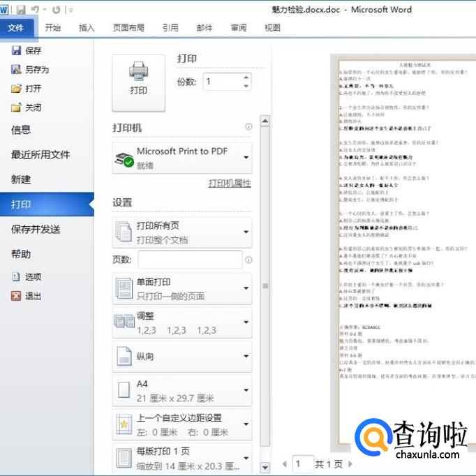Click the red 退出 exit icon
Screen dimensions: 476x476
[x=16, y=296]
